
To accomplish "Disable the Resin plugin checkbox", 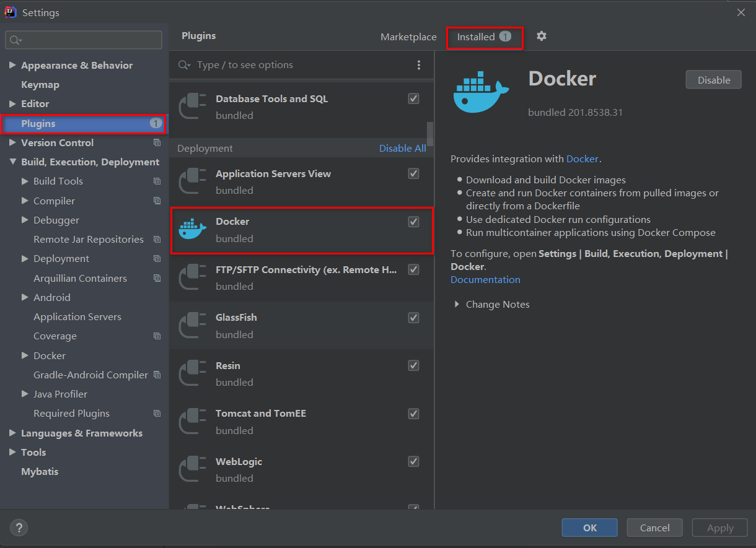I will coord(414,365).
